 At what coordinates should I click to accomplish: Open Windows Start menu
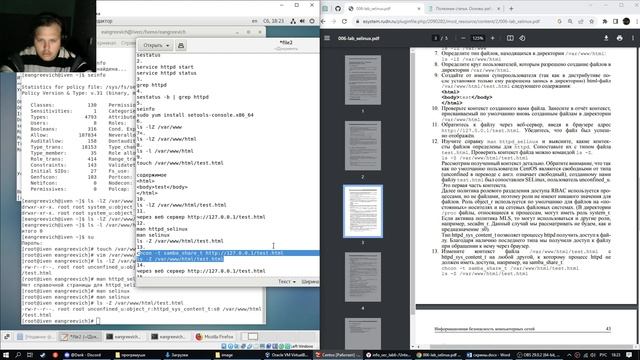click(6, 355)
